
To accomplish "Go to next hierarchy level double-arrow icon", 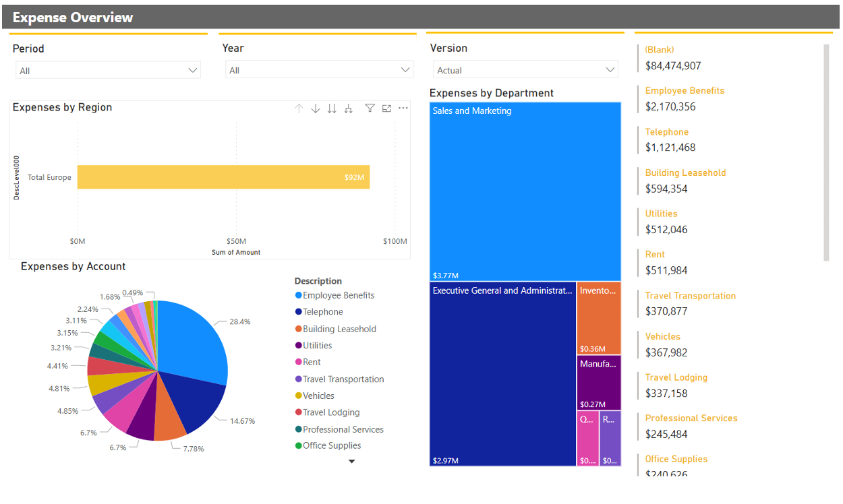I will coord(332,108).
